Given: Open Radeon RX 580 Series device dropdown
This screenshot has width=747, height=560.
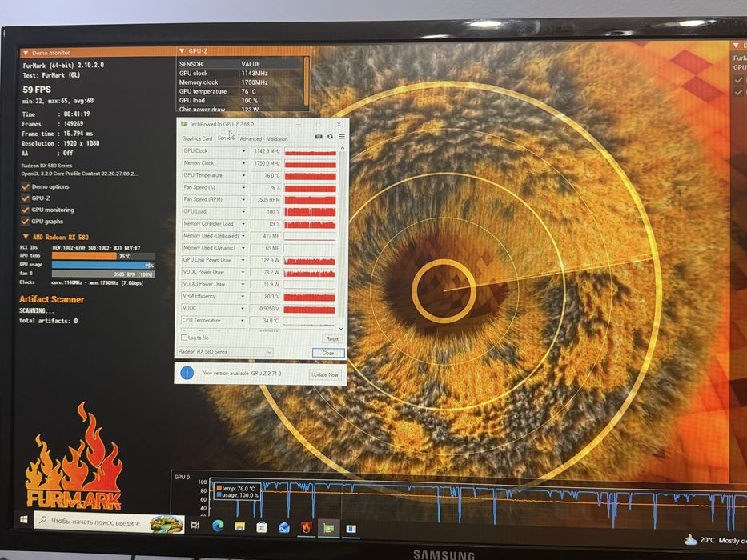Looking at the screenshot, I should (x=225, y=351).
